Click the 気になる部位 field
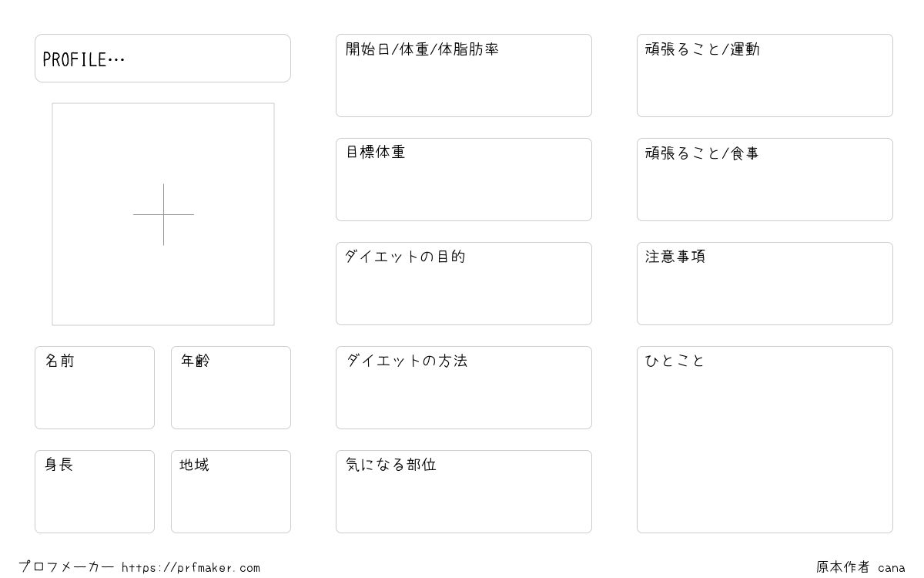This screenshot has width=924, height=578. [464, 492]
